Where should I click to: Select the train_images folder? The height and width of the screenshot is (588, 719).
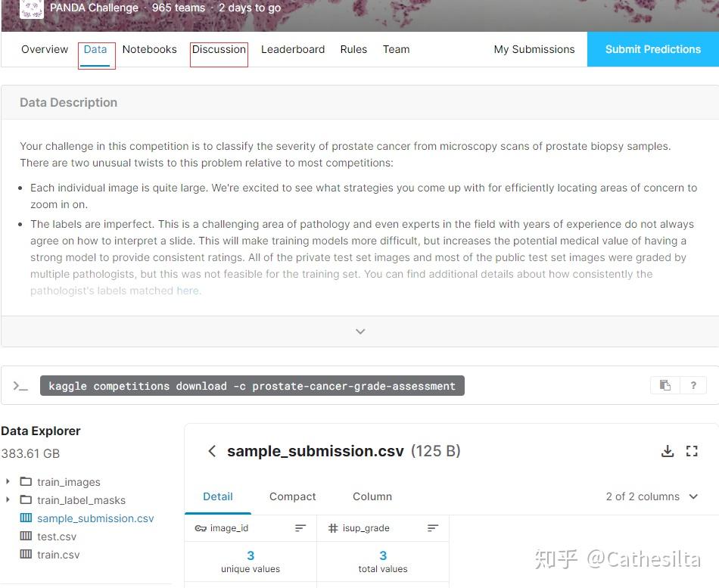click(69, 481)
